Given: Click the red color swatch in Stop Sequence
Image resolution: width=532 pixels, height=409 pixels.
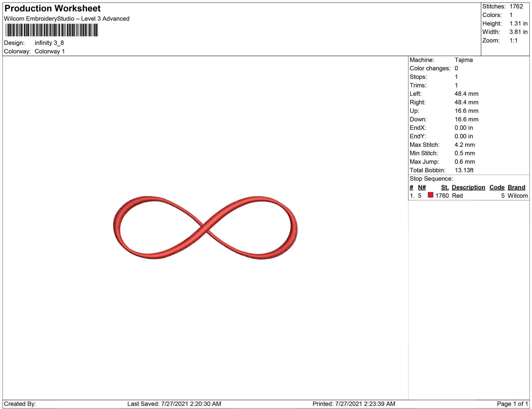Looking at the screenshot, I should point(430,195).
